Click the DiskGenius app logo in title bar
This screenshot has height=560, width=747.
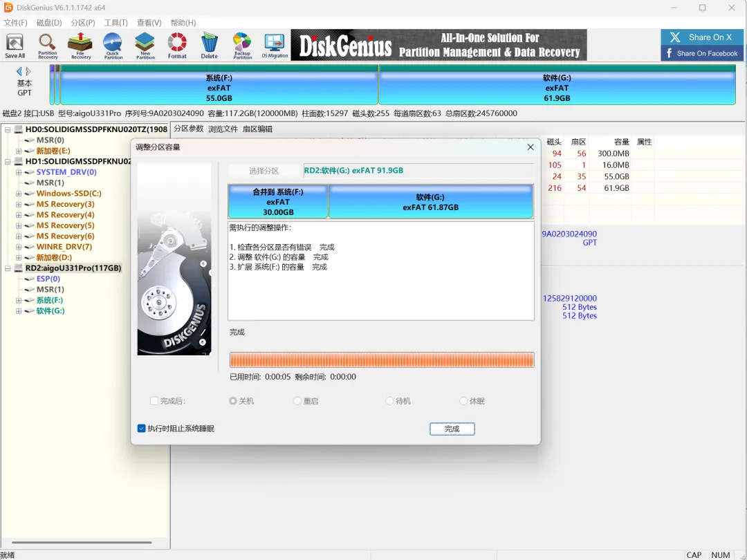tap(8, 7)
